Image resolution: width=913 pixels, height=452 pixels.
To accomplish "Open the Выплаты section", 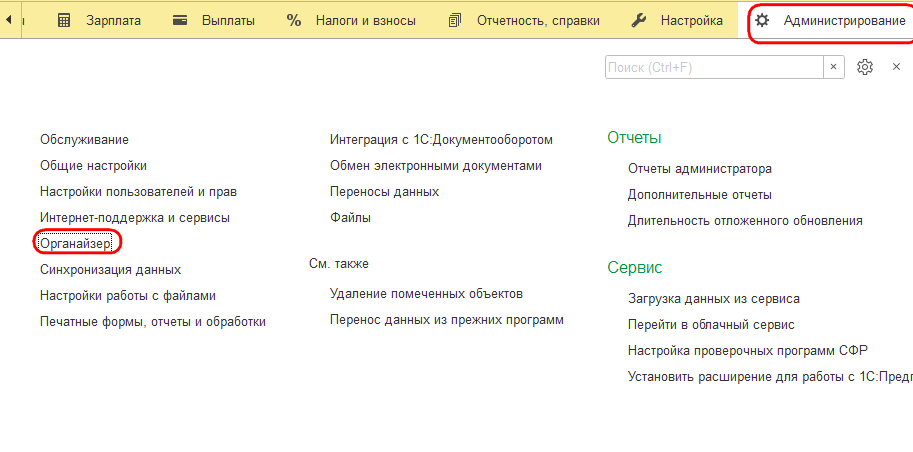I will [x=228, y=21].
